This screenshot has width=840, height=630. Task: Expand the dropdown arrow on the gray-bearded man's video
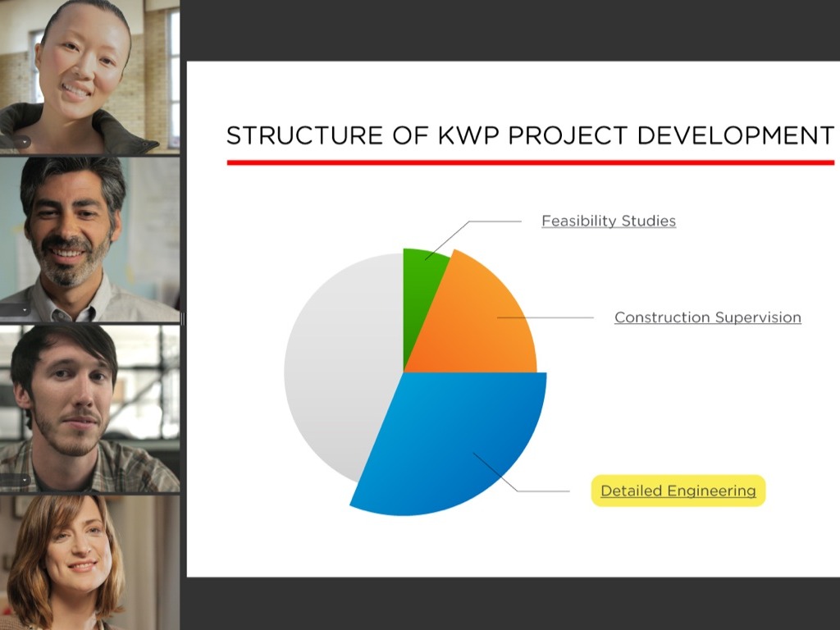pos(25,310)
